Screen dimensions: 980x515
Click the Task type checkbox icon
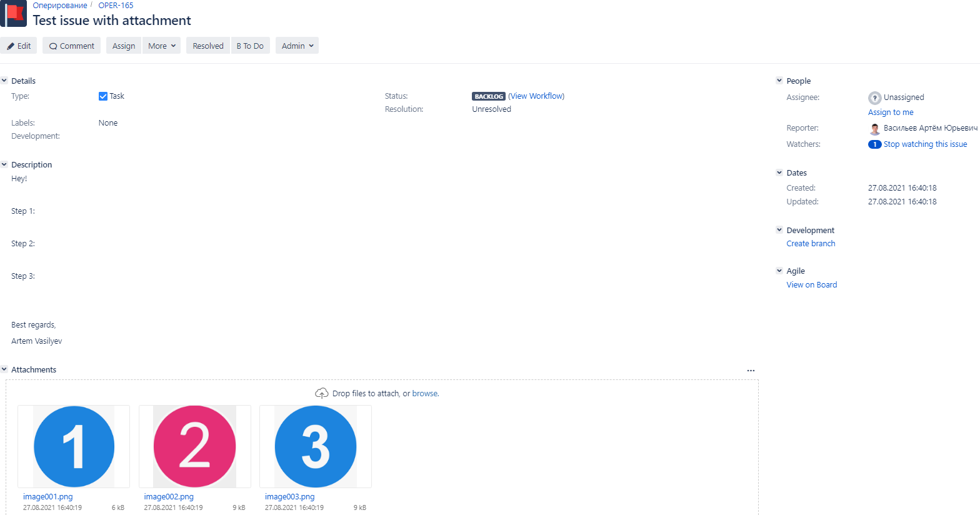[103, 96]
